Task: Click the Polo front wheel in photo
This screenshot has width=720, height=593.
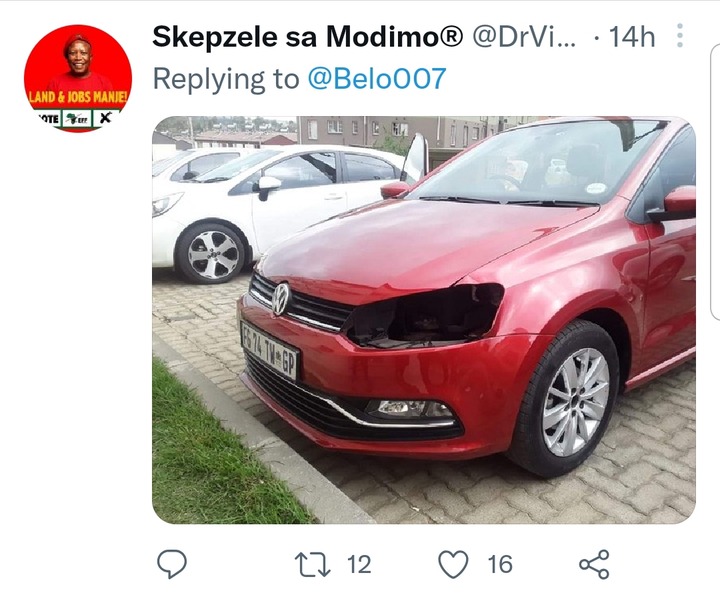Action: [569, 401]
